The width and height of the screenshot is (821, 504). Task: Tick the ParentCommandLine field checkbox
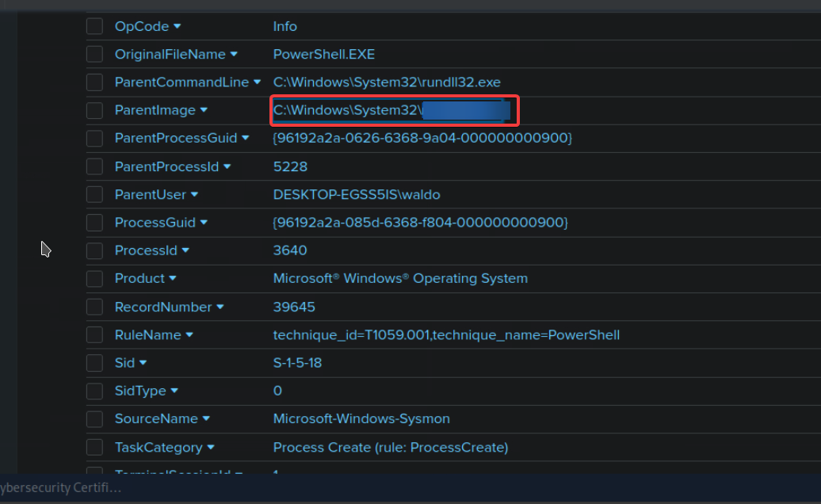pyautogui.click(x=94, y=82)
